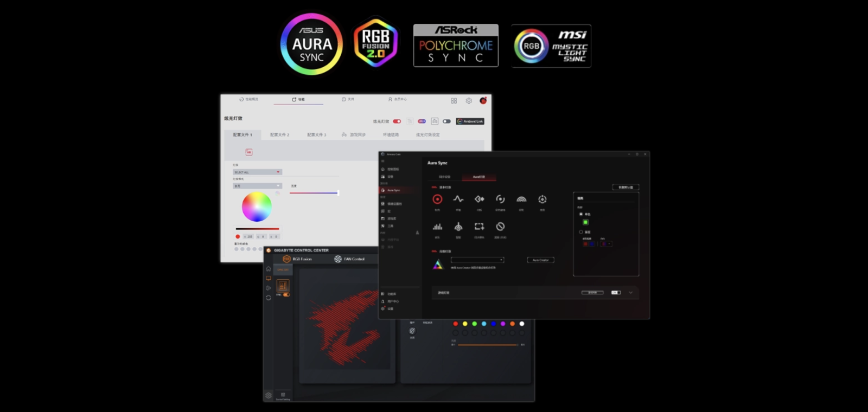
Task: Choose the rainbow arc effect icon in Aura Sync
Action: (x=521, y=199)
